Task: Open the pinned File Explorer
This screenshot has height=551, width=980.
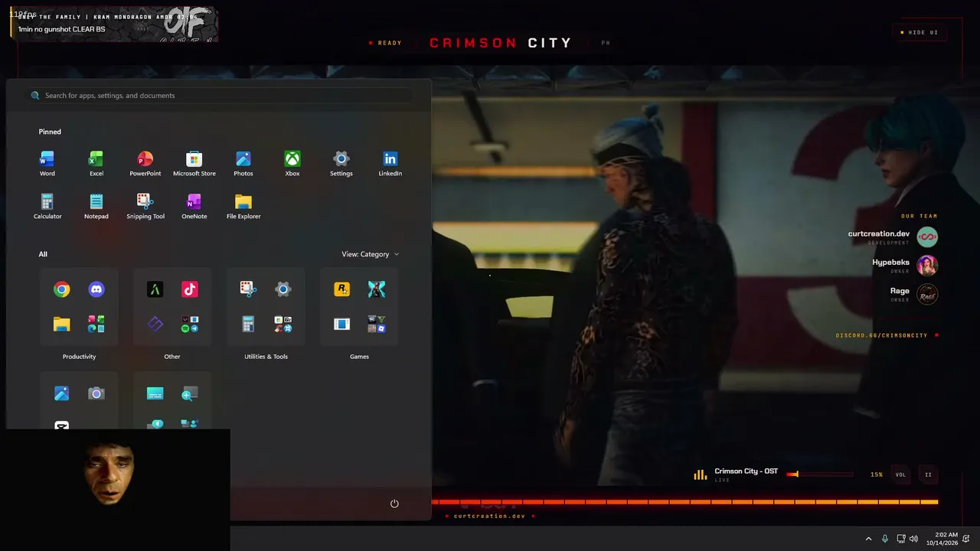Action: point(243,207)
